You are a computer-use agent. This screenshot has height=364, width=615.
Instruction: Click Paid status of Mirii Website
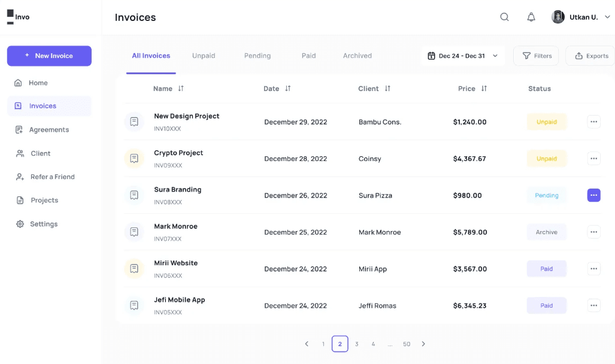pyautogui.click(x=546, y=269)
